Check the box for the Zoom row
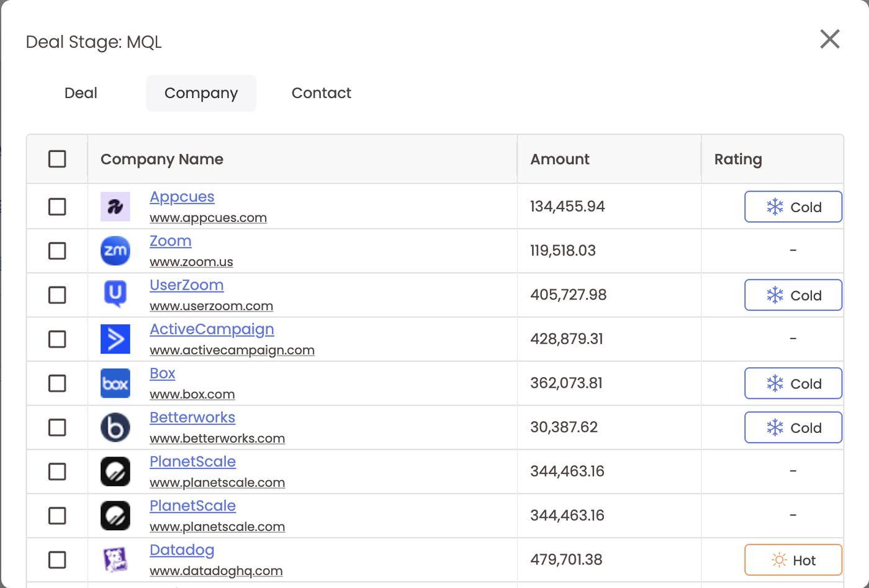869x588 pixels. [x=57, y=251]
